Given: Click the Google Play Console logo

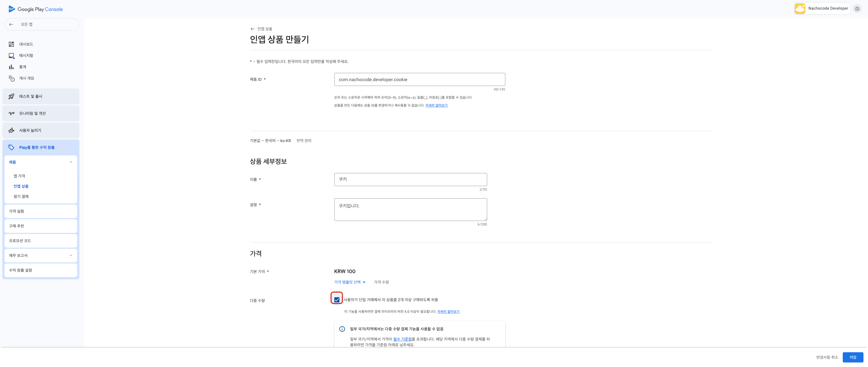Looking at the screenshot, I should (35, 9).
